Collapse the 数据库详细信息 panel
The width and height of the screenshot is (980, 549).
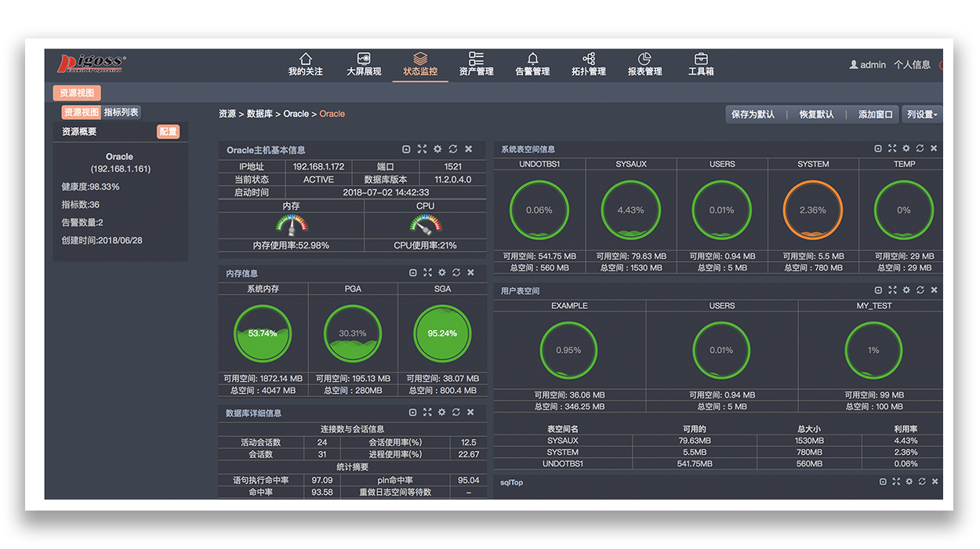click(413, 412)
